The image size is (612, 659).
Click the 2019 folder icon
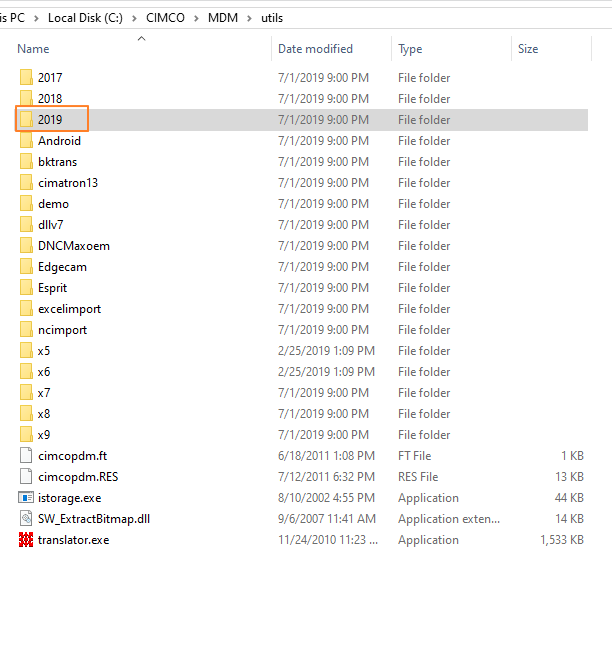coord(26,119)
